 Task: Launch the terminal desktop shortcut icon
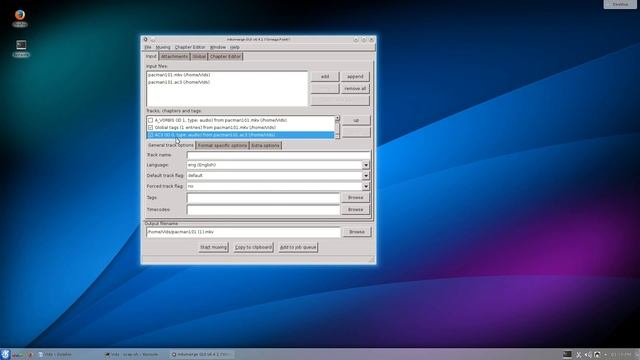[21, 45]
